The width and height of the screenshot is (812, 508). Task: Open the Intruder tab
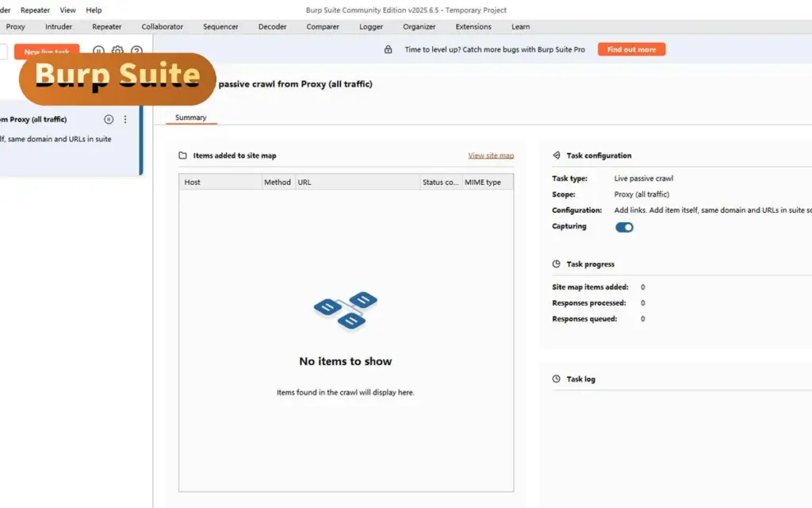(x=59, y=27)
